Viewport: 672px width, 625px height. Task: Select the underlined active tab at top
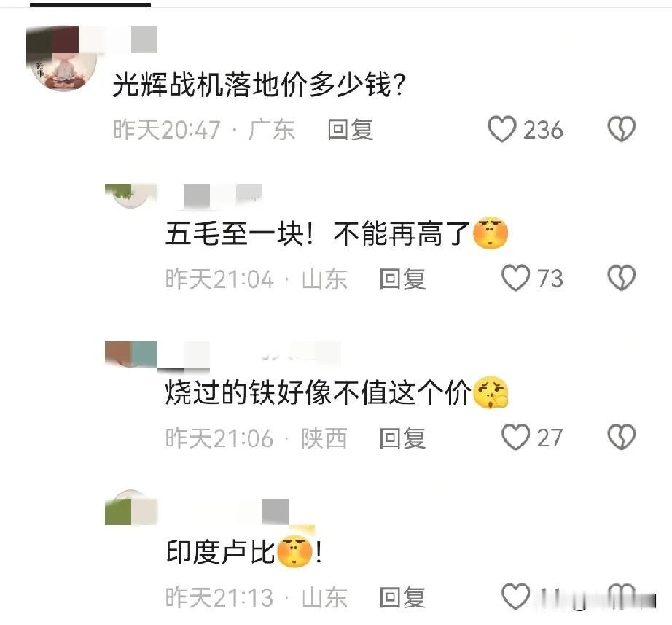point(90,4)
